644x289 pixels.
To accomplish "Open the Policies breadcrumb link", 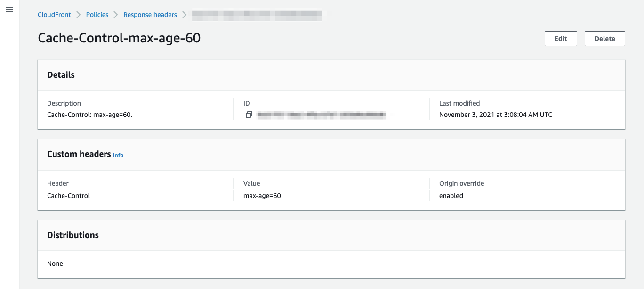I will pyautogui.click(x=97, y=15).
